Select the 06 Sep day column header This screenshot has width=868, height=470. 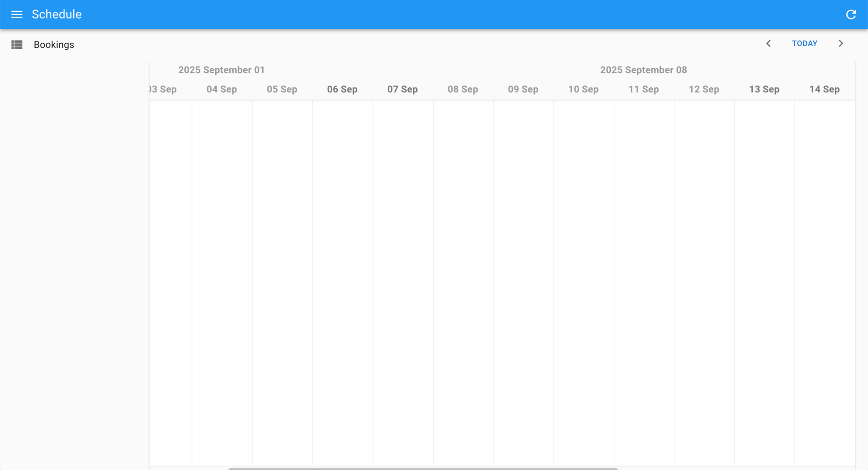[342, 89]
